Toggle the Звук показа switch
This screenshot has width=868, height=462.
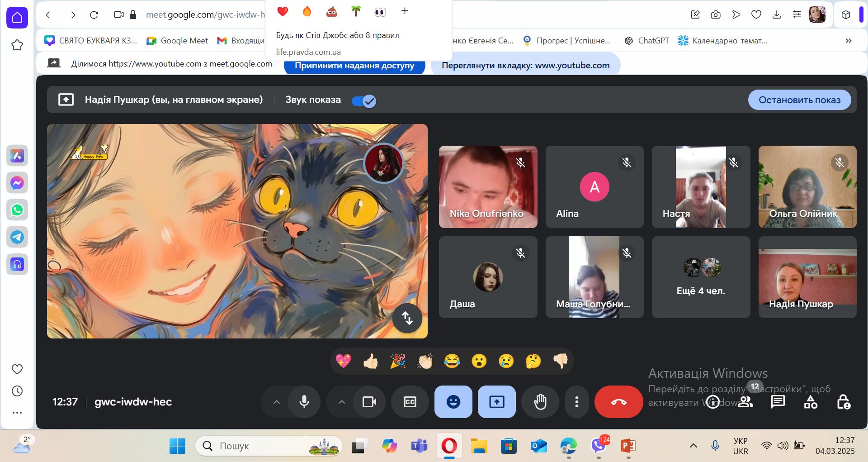coord(364,100)
